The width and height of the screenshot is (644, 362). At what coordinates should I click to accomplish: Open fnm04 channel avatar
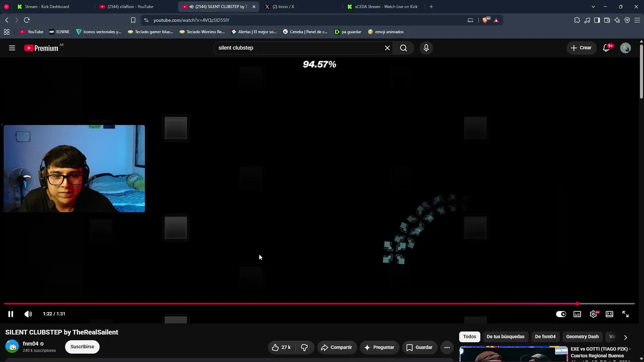pos(13,346)
